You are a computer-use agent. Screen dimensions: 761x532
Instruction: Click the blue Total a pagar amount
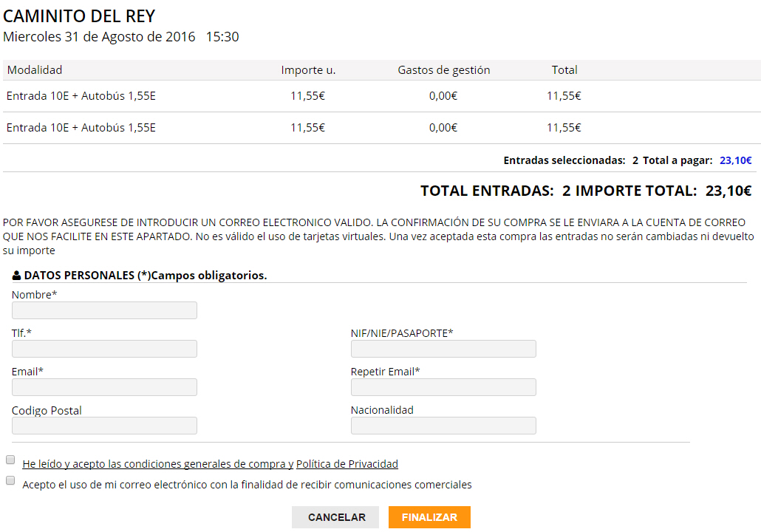pos(735,160)
